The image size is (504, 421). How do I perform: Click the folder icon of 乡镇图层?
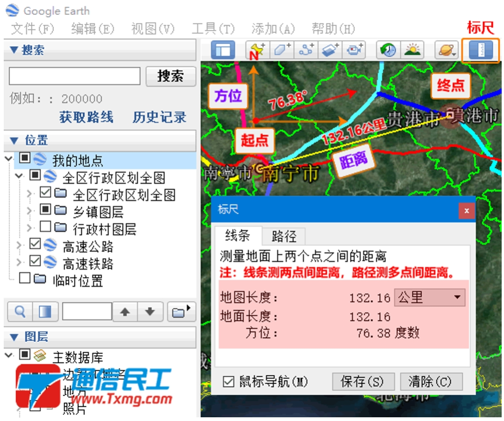pyautogui.click(x=60, y=210)
